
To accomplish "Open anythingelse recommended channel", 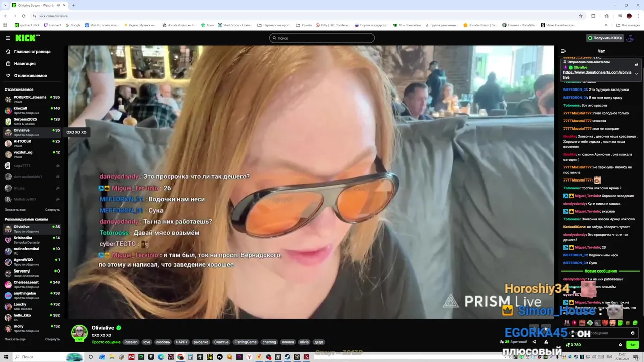I will coord(32,295).
